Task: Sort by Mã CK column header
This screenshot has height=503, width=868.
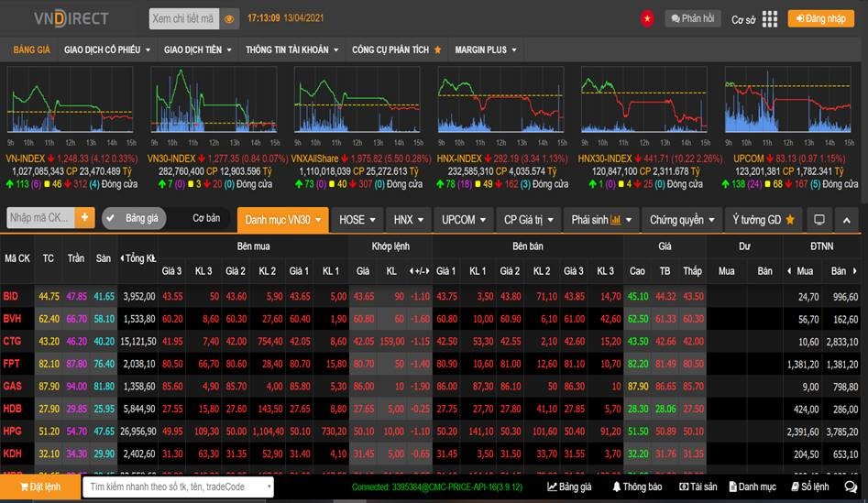Action: (16, 258)
